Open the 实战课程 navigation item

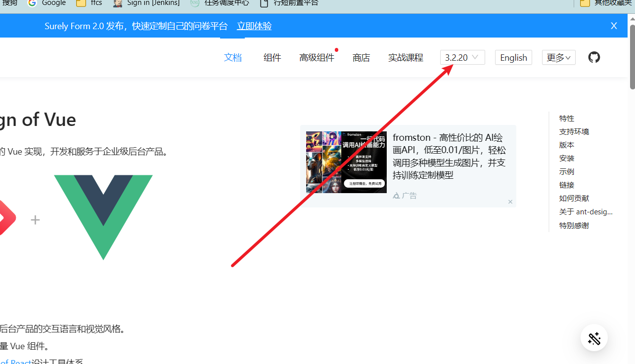pos(406,57)
